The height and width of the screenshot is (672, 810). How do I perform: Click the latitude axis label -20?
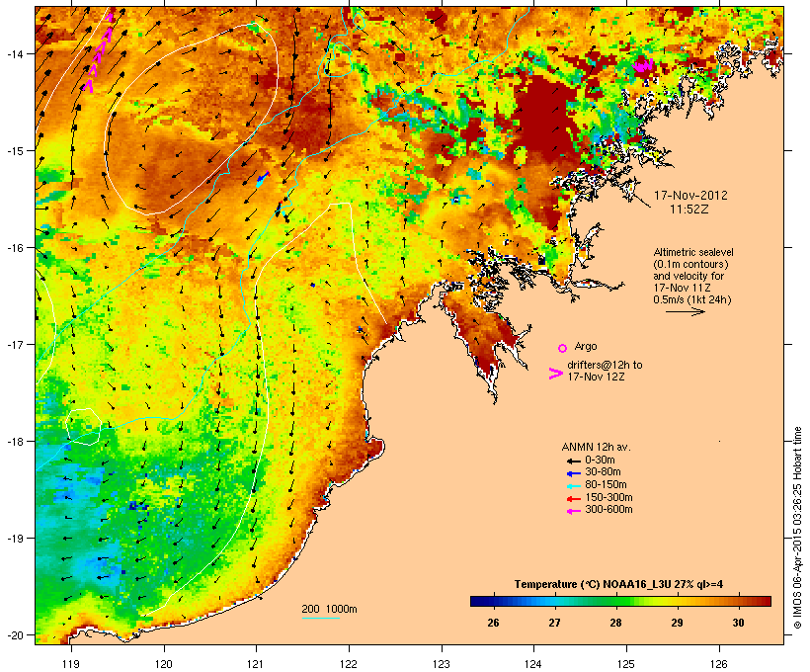tap(14, 634)
